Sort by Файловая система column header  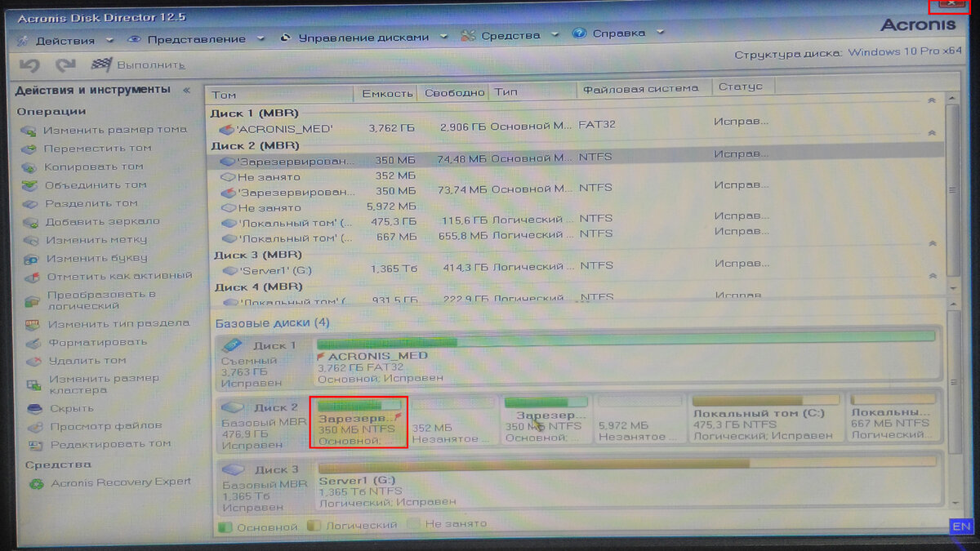(x=644, y=88)
